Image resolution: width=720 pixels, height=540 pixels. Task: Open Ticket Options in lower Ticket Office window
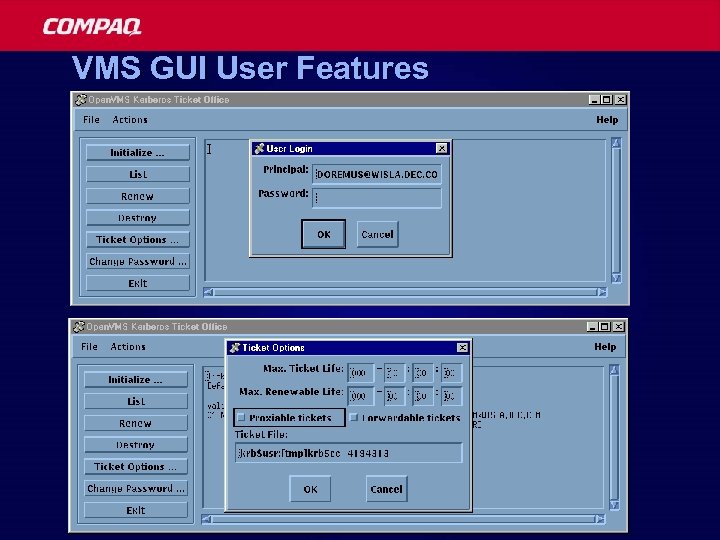[135, 467]
